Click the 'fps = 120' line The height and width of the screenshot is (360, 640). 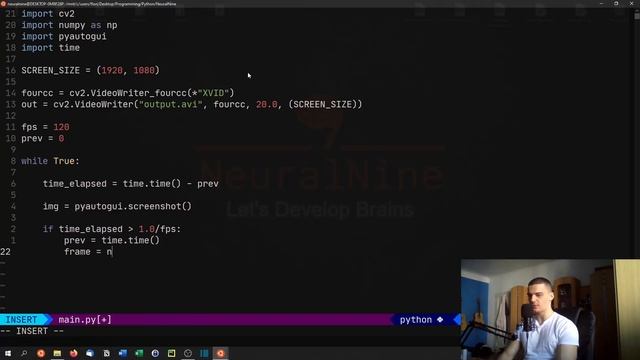(x=45, y=127)
